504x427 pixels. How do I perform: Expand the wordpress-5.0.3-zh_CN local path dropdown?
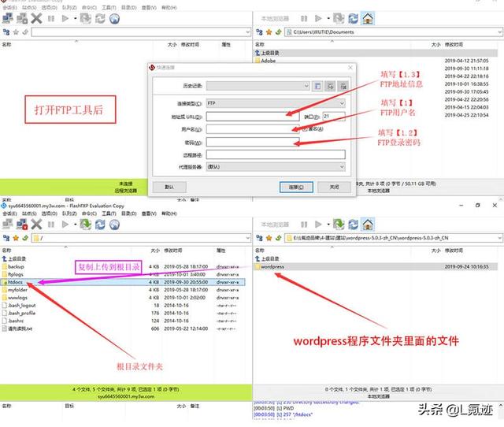tap(500, 238)
